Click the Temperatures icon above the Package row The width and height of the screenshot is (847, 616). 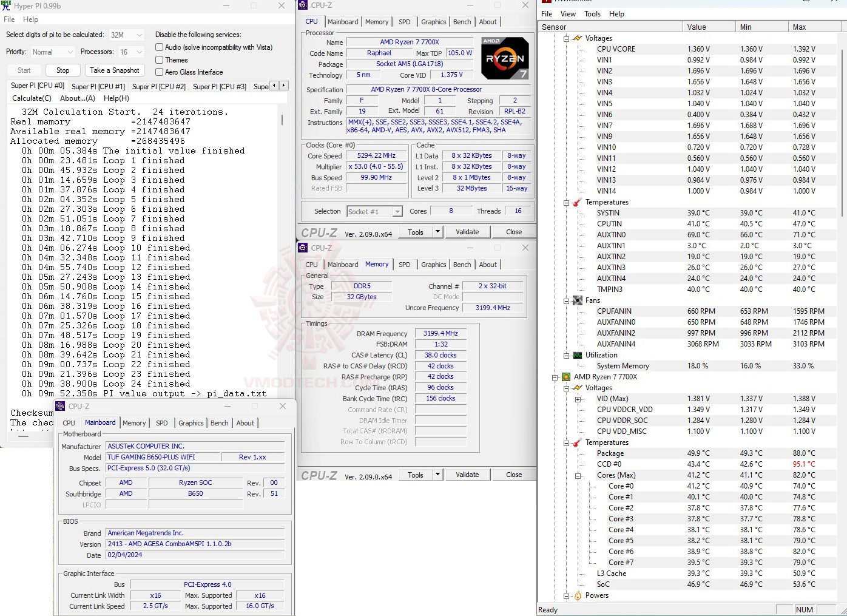click(577, 442)
